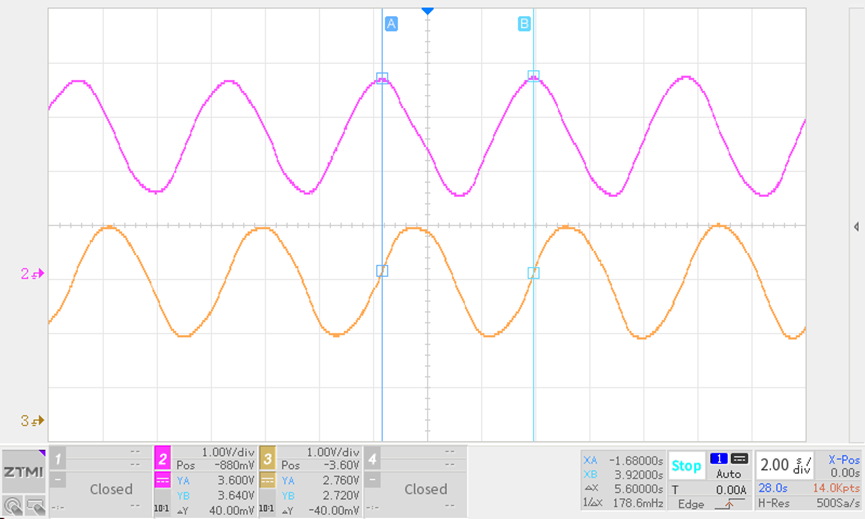Click cursor A marker on magenta waveform
The height and width of the screenshot is (519, 865).
tap(382, 78)
